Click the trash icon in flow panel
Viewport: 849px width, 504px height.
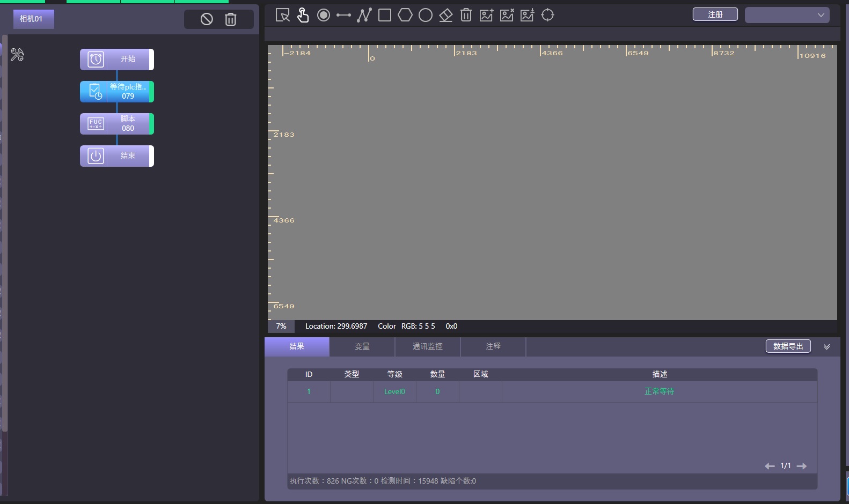tap(231, 19)
